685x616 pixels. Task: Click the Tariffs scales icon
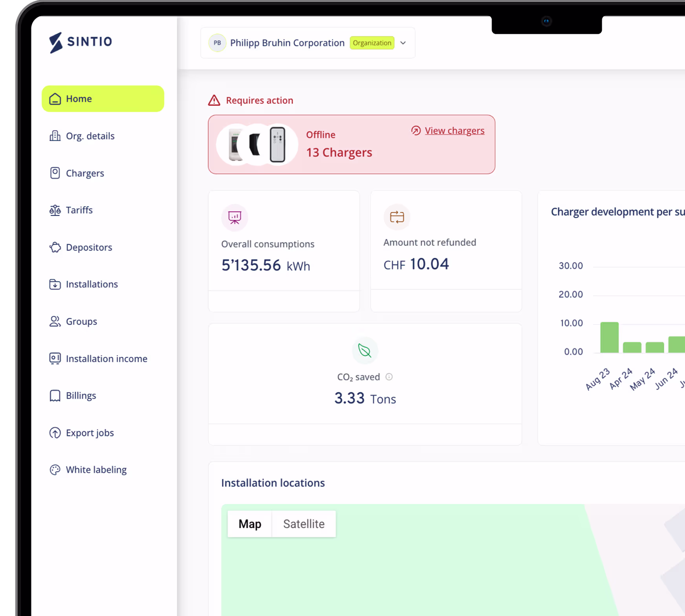(55, 210)
